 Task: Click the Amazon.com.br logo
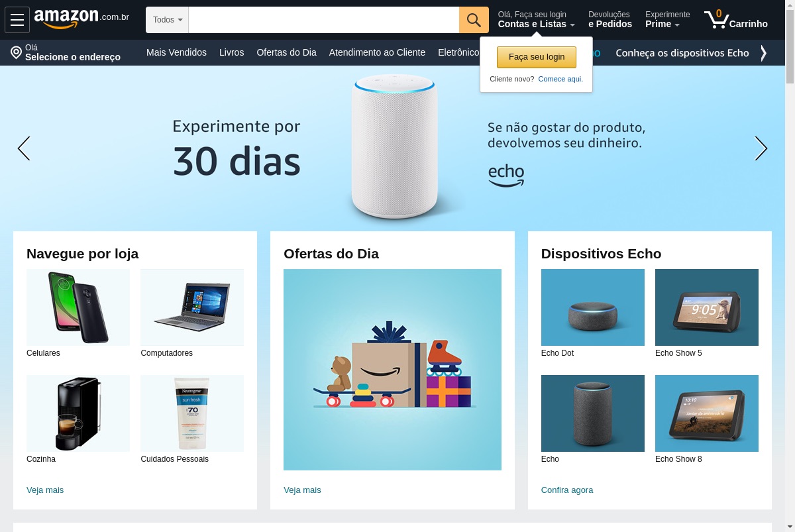[x=81, y=19]
